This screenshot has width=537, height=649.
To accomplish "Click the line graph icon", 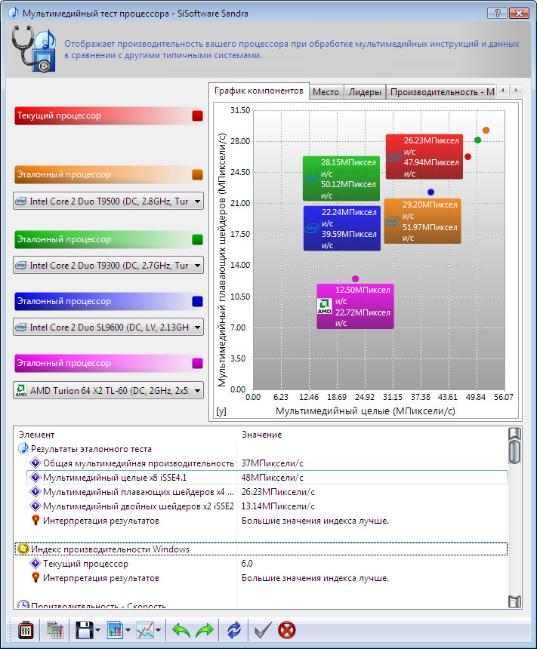I will coord(145,630).
